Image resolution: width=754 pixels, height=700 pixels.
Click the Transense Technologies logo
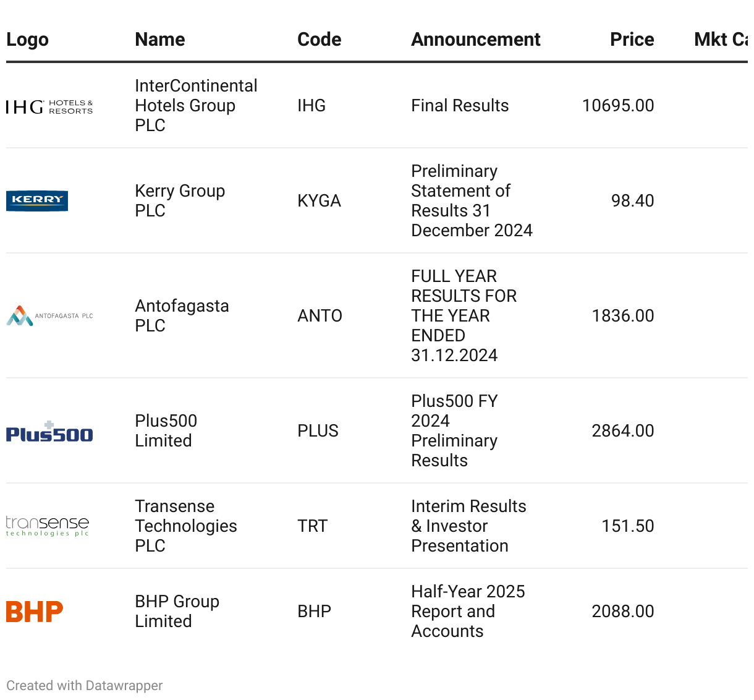coord(48,526)
